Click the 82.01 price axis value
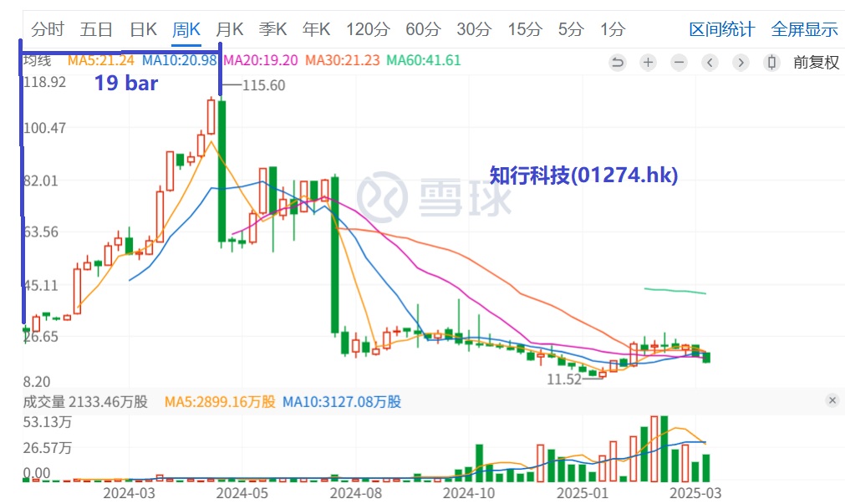 pyautogui.click(x=41, y=181)
